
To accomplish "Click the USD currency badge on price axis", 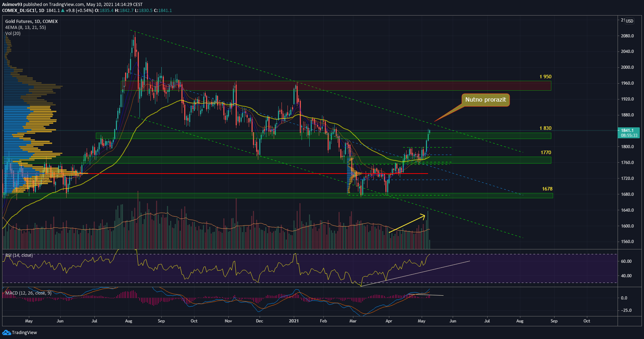I will pos(629,21).
